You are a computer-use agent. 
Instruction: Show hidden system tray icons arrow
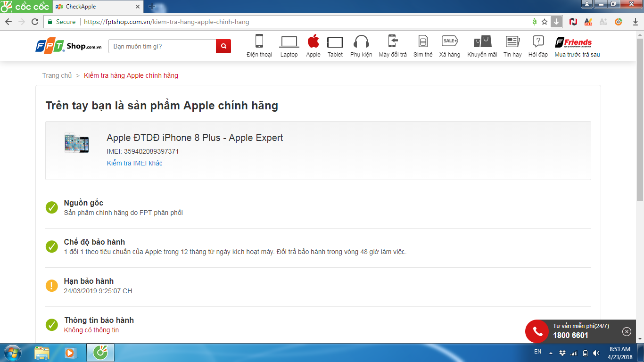[x=550, y=353]
